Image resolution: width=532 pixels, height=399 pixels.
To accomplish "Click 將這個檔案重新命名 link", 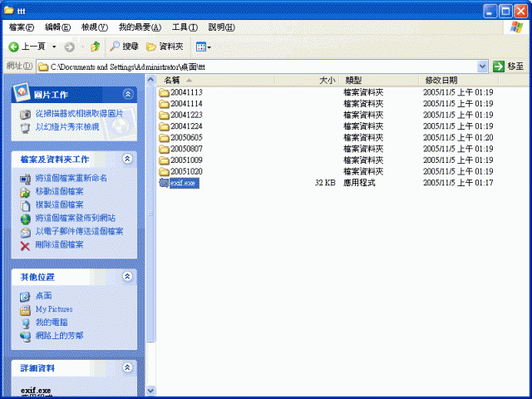I will pyautogui.click(x=71, y=178).
